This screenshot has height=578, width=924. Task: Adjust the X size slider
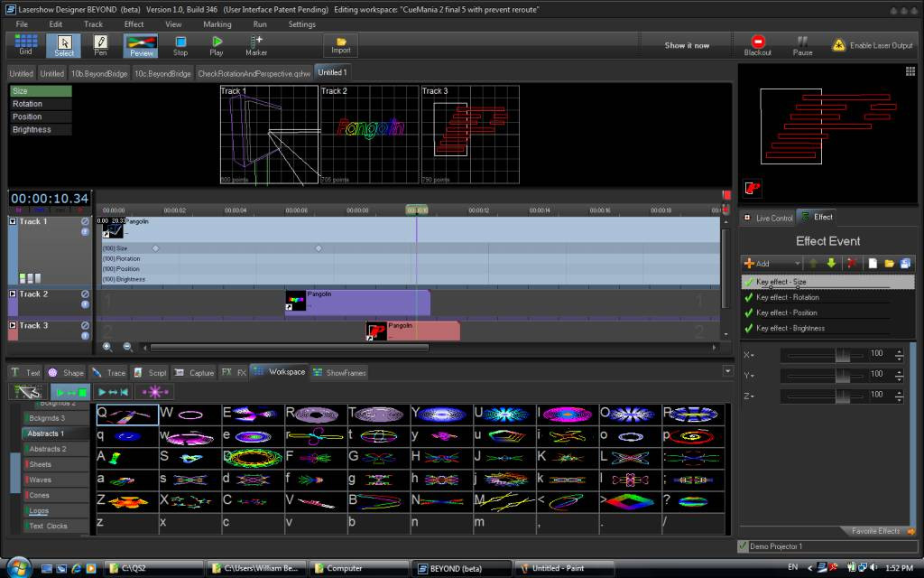point(842,355)
